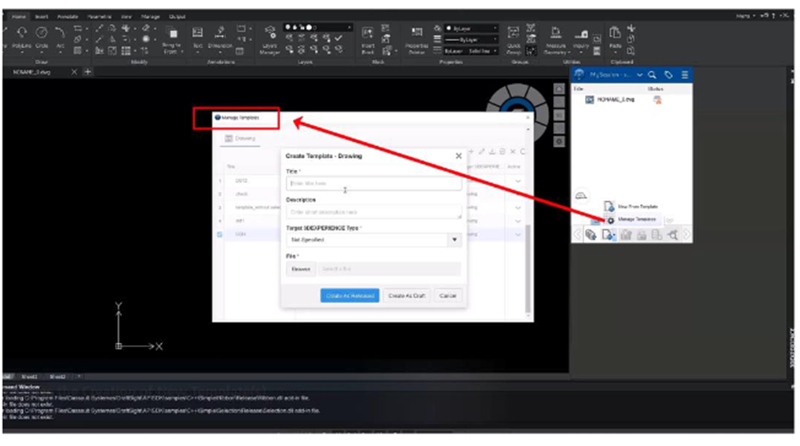This screenshot has width=800, height=446.
Task: Toggle the checkbox on the fifth template row
Action: coord(220,234)
